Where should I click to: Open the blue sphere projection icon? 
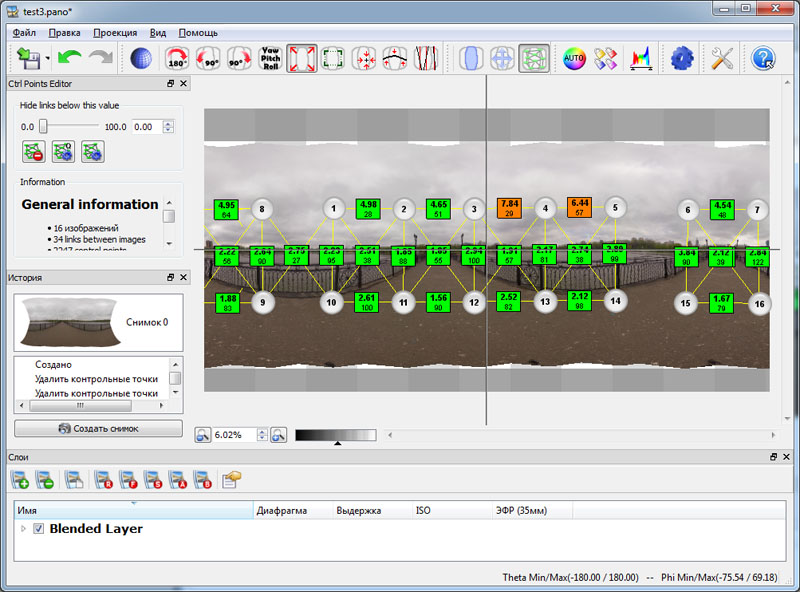coord(141,58)
